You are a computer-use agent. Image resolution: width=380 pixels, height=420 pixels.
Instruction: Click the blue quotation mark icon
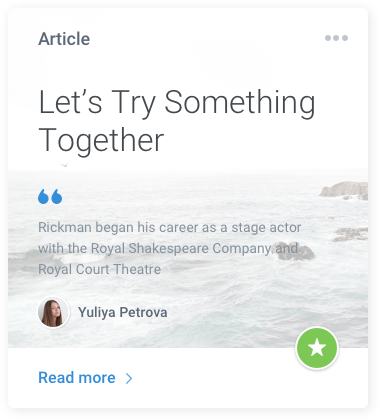(50, 196)
